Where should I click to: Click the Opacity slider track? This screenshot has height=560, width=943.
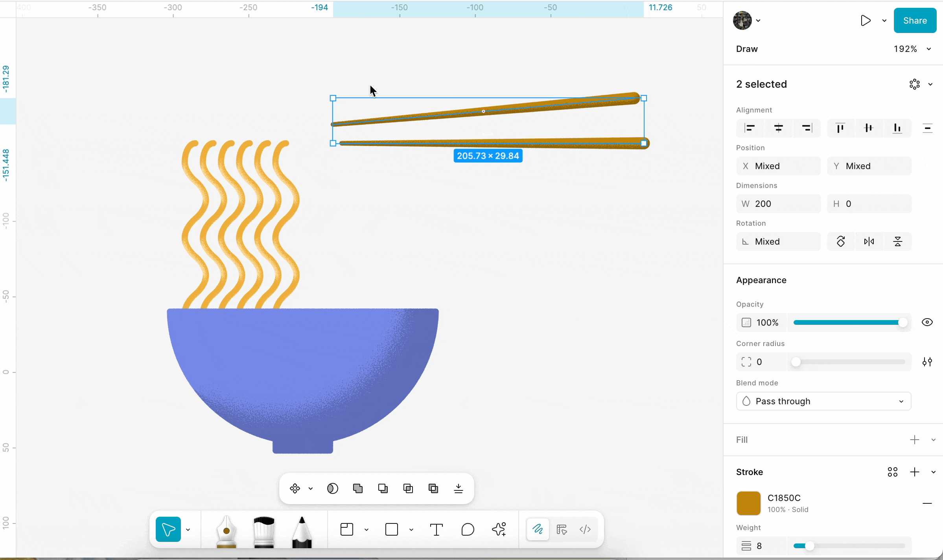click(x=849, y=322)
